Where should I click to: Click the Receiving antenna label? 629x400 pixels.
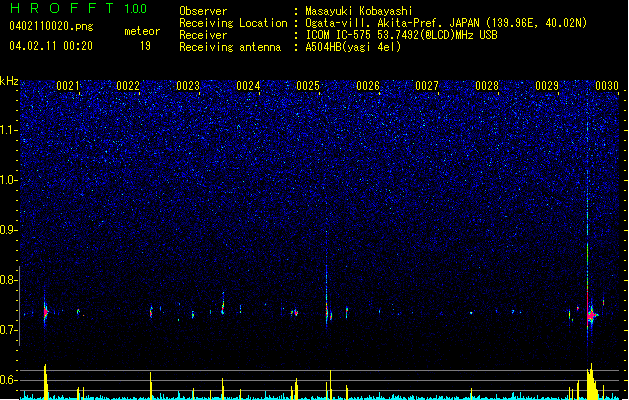point(230,47)
